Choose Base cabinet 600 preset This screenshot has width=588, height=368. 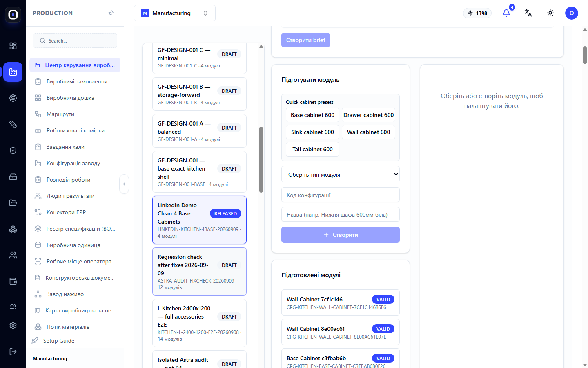coord(312,115)
